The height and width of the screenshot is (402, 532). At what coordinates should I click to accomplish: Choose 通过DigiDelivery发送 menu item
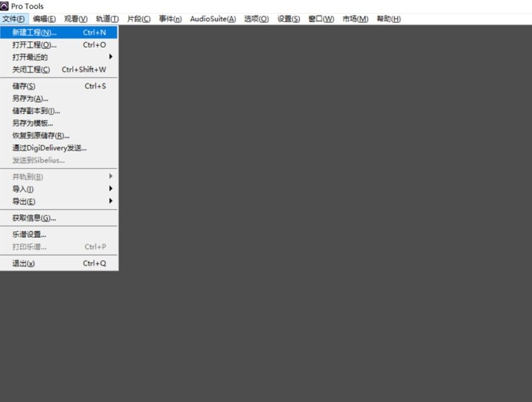coord(49,148)
